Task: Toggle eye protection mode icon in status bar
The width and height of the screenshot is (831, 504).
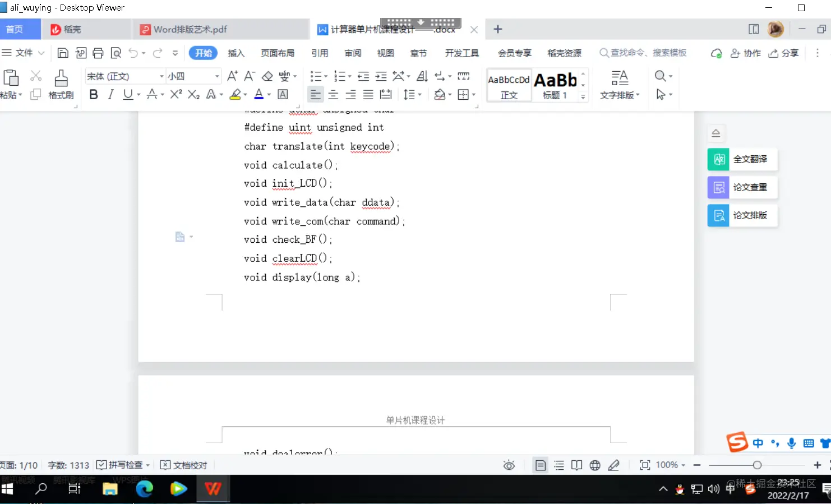Action: [x=509, y=465]
